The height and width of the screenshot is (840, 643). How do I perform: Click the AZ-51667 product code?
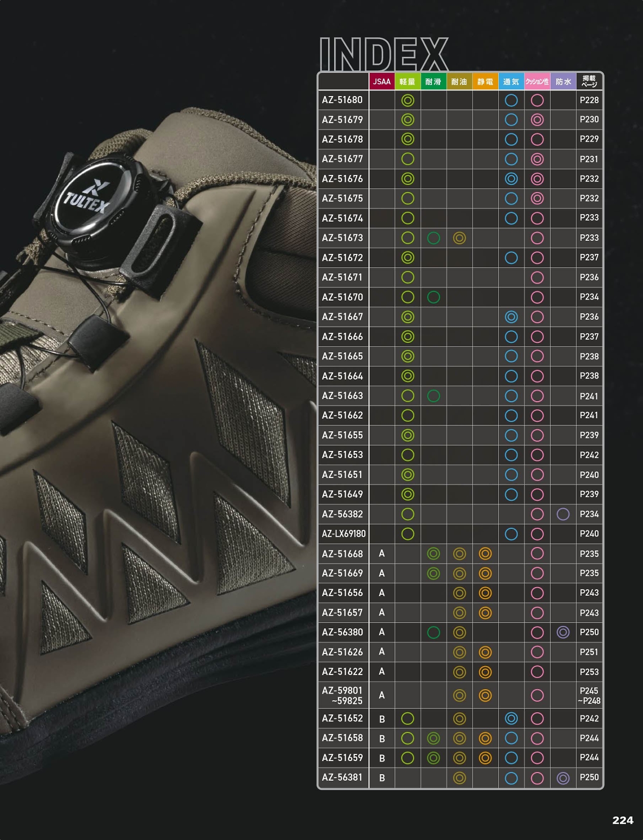click(x=342, y=317)
